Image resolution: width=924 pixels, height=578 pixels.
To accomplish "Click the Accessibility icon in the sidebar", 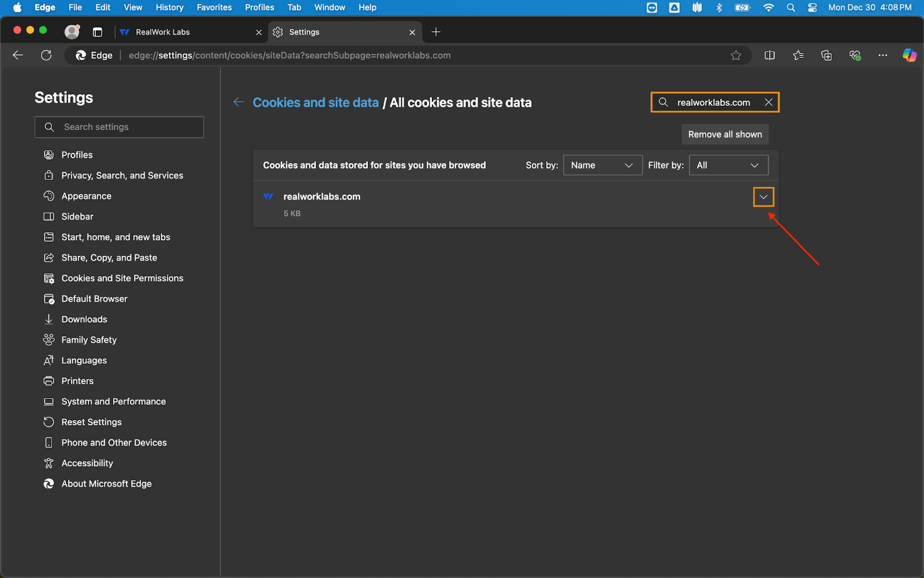I will point(49,463).
